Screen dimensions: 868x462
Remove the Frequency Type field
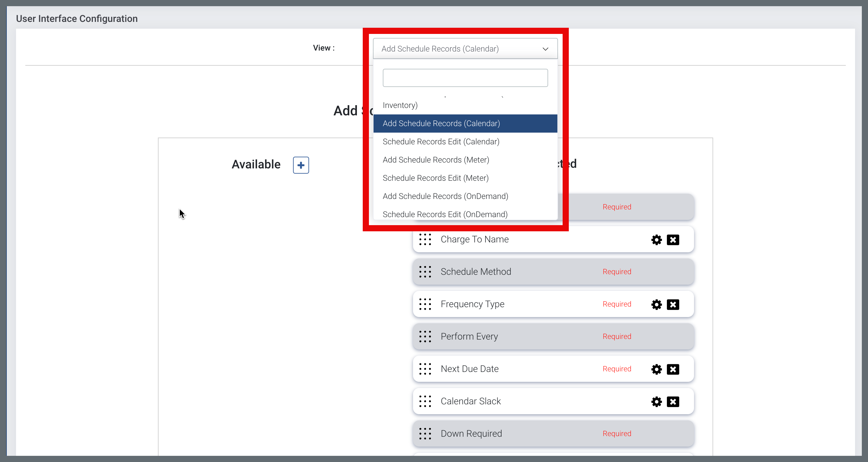click(x=672, y=305)
